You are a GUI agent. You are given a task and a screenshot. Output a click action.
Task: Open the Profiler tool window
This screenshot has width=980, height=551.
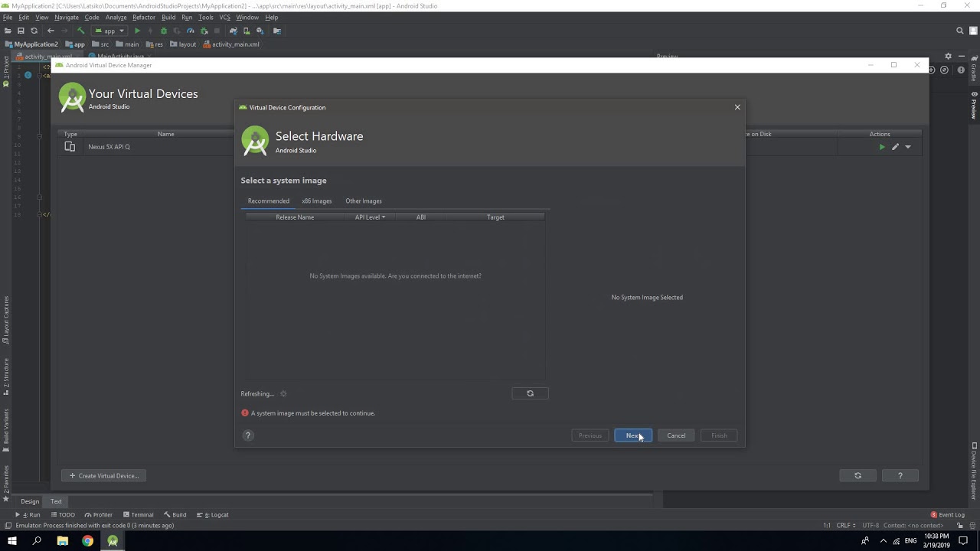tap(98, 515)
